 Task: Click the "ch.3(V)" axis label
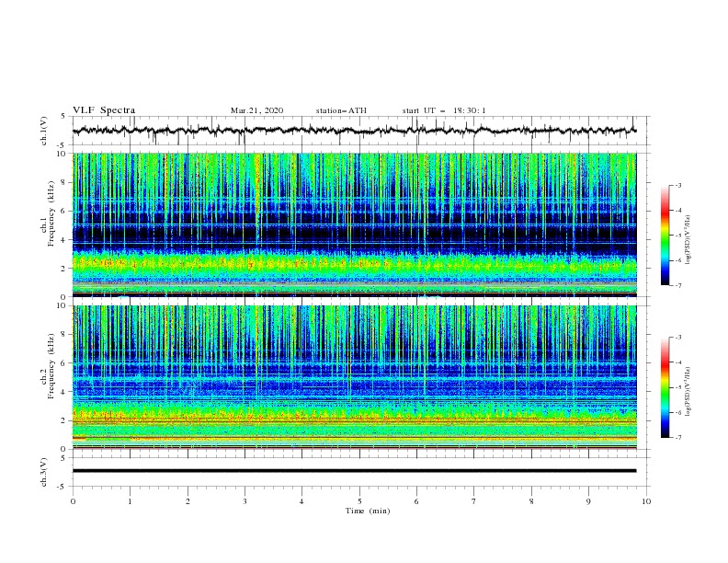(x=44, y=472)
